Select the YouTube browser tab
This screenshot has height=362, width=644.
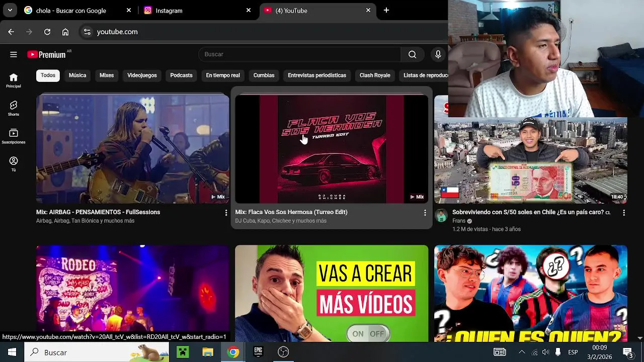pos(317,11)
